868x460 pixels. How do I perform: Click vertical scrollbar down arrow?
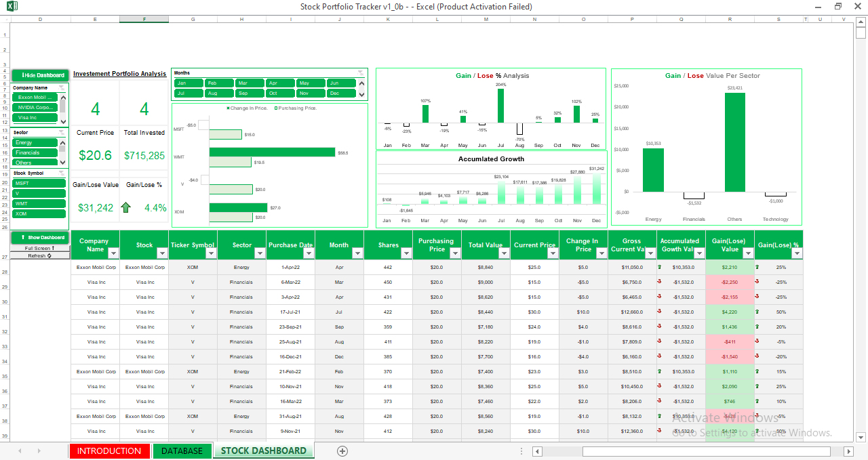[861, 438]
